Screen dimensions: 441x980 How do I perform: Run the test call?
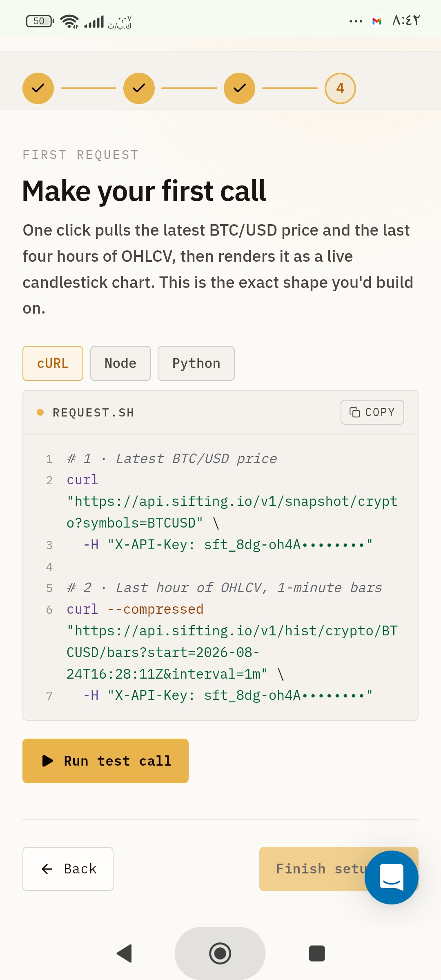(105, 761)
